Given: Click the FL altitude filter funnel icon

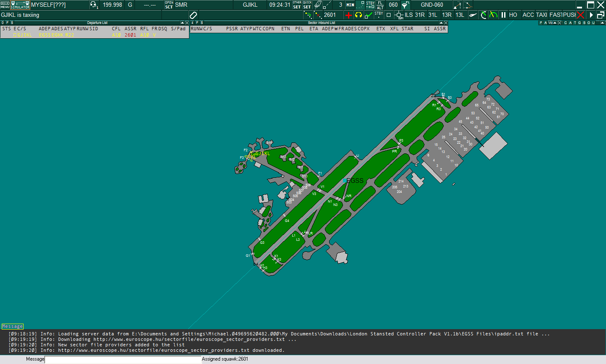Looking at the screenshot, I should tap(406, 5).
